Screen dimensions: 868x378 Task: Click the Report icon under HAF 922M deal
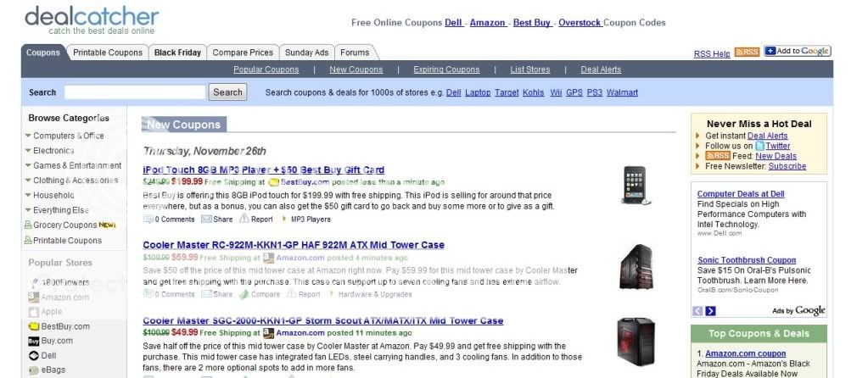click(x=291, y=293)
